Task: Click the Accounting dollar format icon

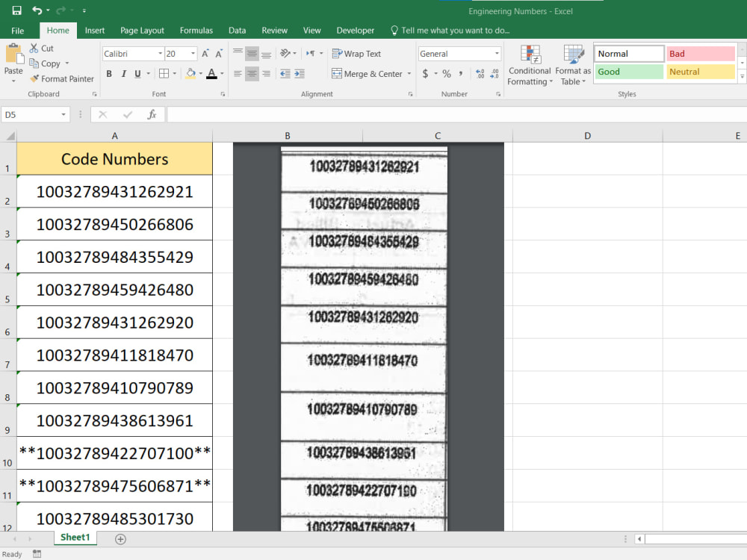Action: 426,73
